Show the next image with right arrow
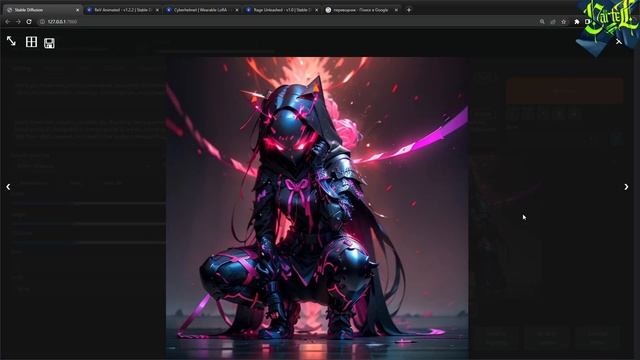Viewport: 640px width, 360px height. coord(626,187)
